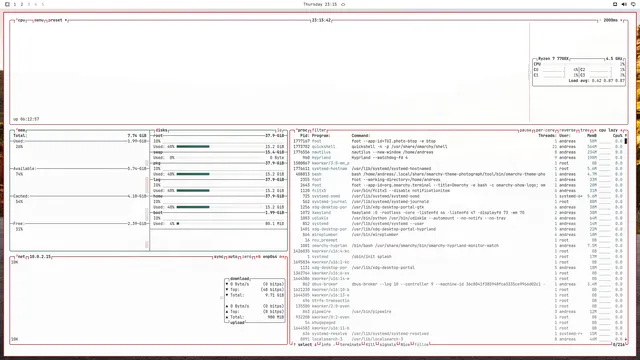Choose Nice in process footer

[x=404, y=344]
